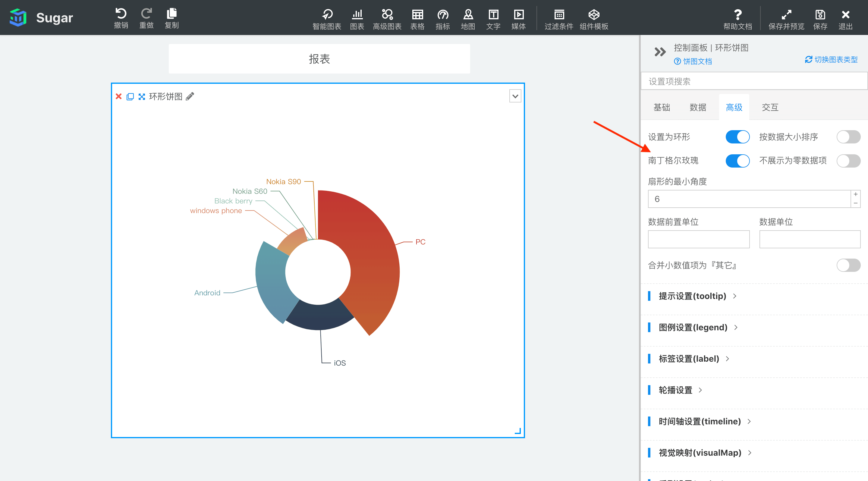868x481 pixels.
Task: Open the 媒体 media components
Action: coord(519,19)
